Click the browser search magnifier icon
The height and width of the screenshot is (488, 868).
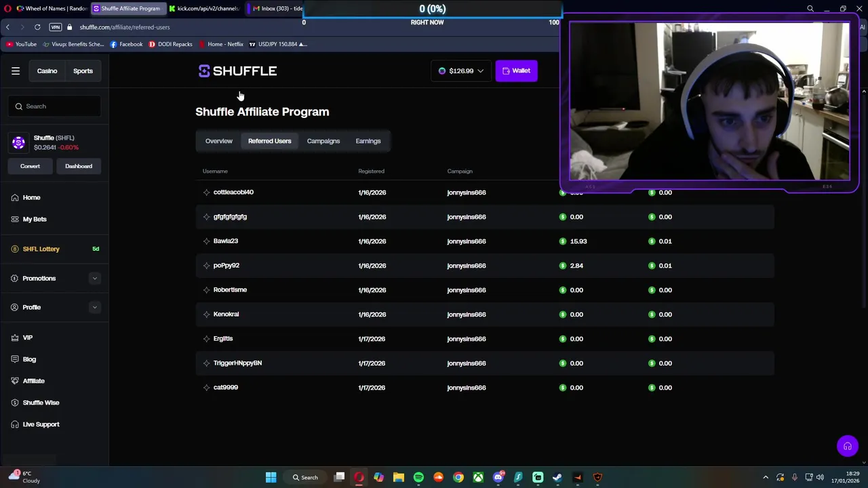(810, 9)
